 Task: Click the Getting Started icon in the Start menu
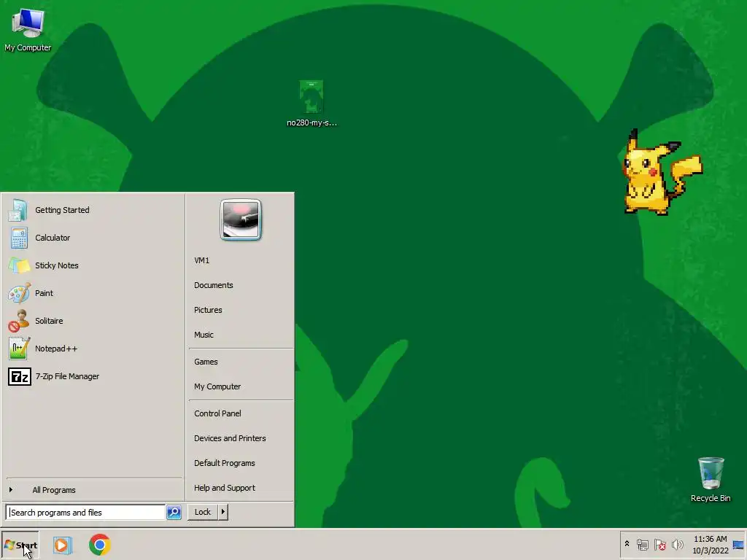coord(18,210)
